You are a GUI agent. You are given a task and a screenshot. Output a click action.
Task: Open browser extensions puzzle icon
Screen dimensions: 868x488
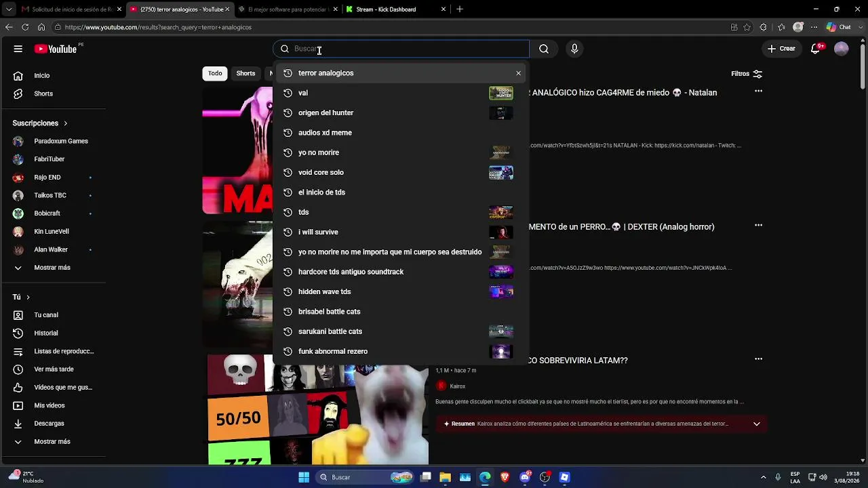tap(764, 27)
